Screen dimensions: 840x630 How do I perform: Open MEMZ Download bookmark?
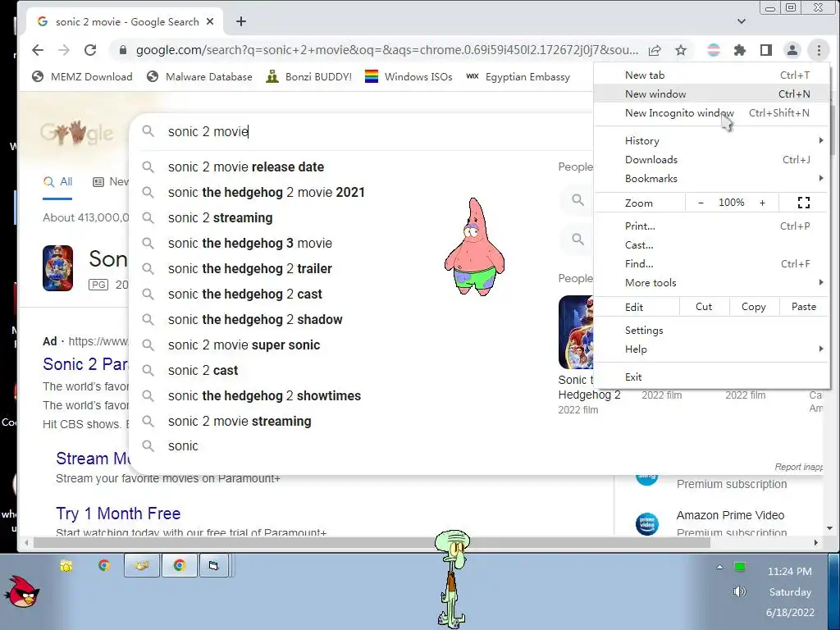click(82, 76)
